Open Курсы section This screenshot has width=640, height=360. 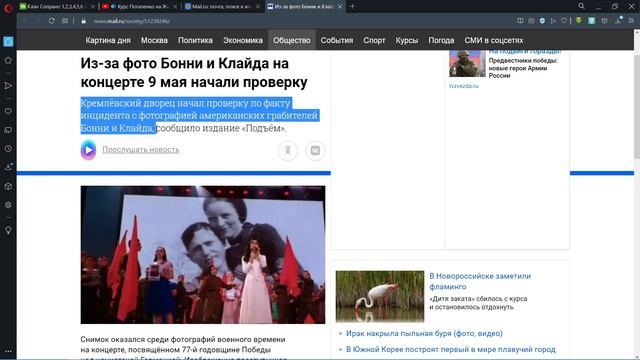point(407,40)
